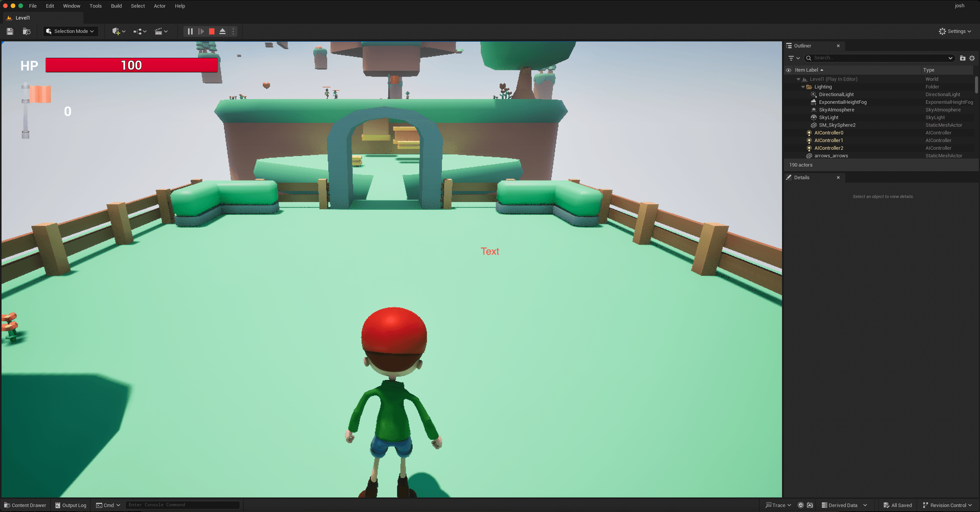
Task: Open the Output Log panel
Action: [70, 505]
